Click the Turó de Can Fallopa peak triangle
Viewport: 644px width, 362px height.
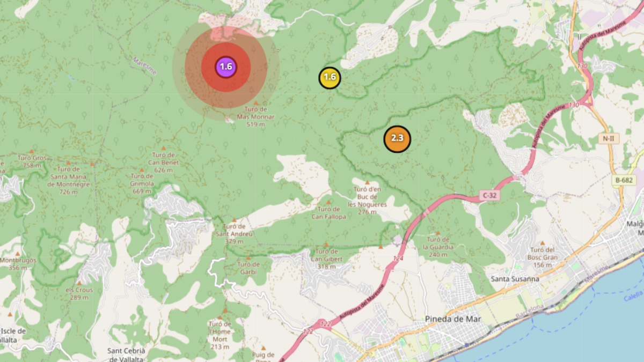click(x=328, y=203)
